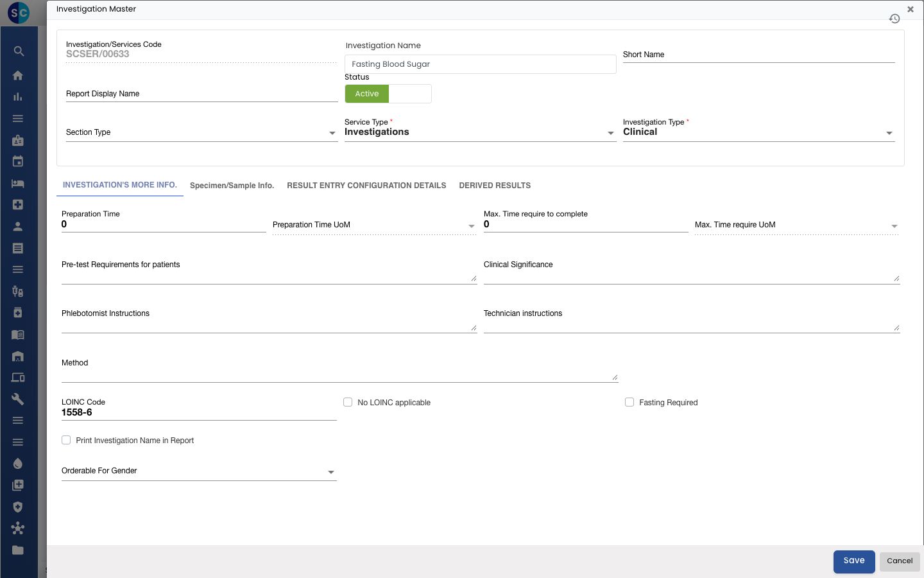The image size is (924, 578).
Task: Expand Max. Time require UoM dropdown
Action: [796, 225]
